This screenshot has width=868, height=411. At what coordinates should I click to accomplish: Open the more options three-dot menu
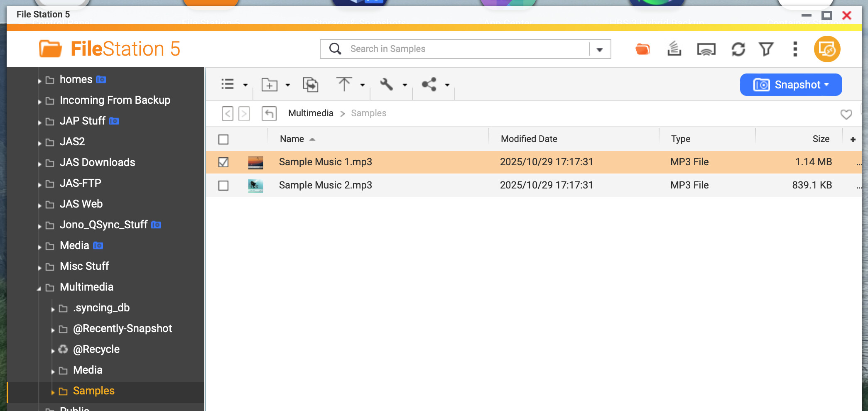(x=795, y=49)
